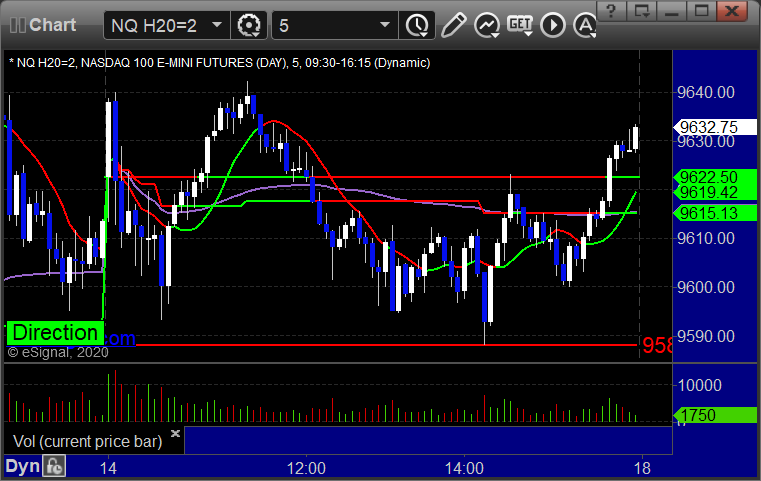Click the lock icon beside Dyn
Screen dimensions: 761x481
coord(54,467)
